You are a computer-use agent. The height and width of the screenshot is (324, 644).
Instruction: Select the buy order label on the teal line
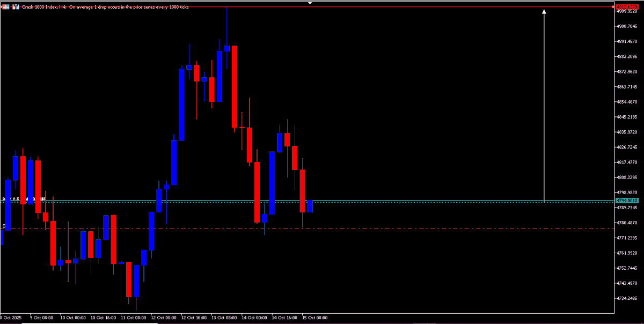pos(24,200)
